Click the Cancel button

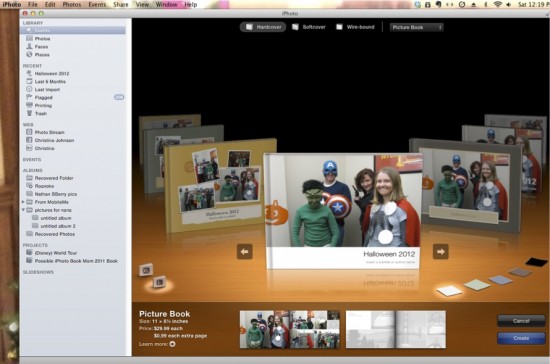(521, 321)
